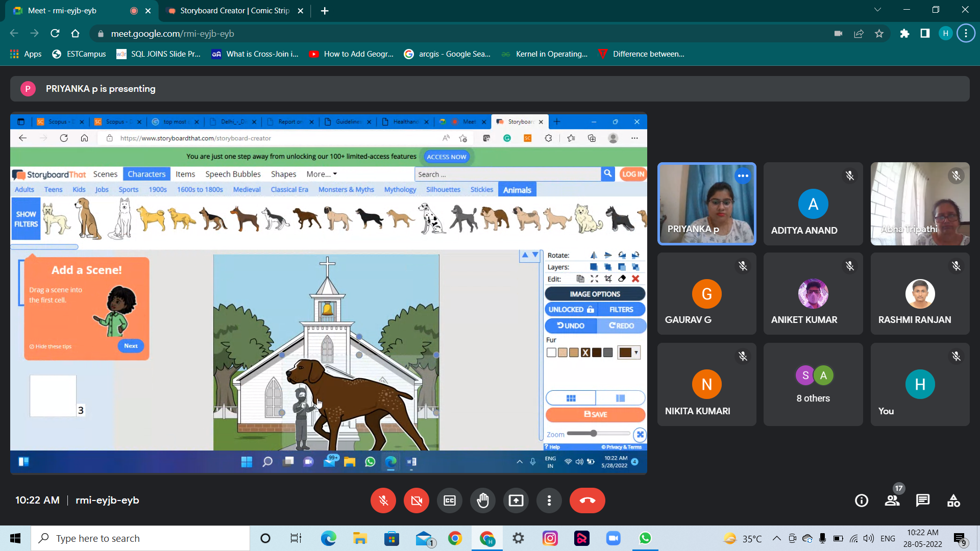Open the 8 others tile

[x=813, y=384]
